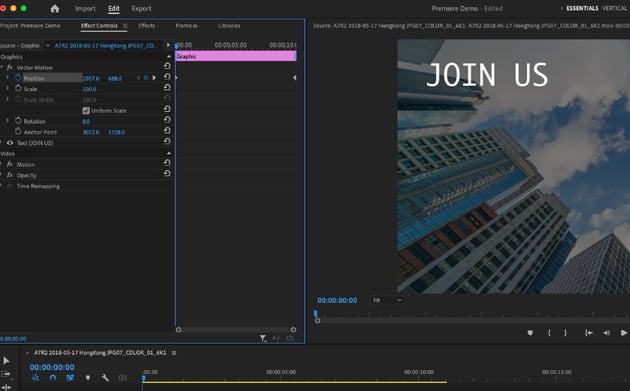Viewport: 630px width, 391px height.
Task: Go to the next Position keyframe
Action: 154,78
